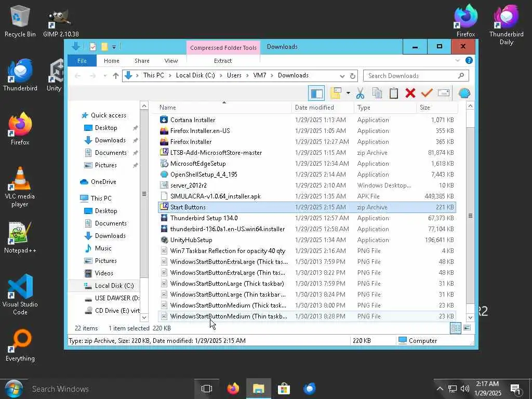Select Quick access in the navigation pane

coord(104,115)
